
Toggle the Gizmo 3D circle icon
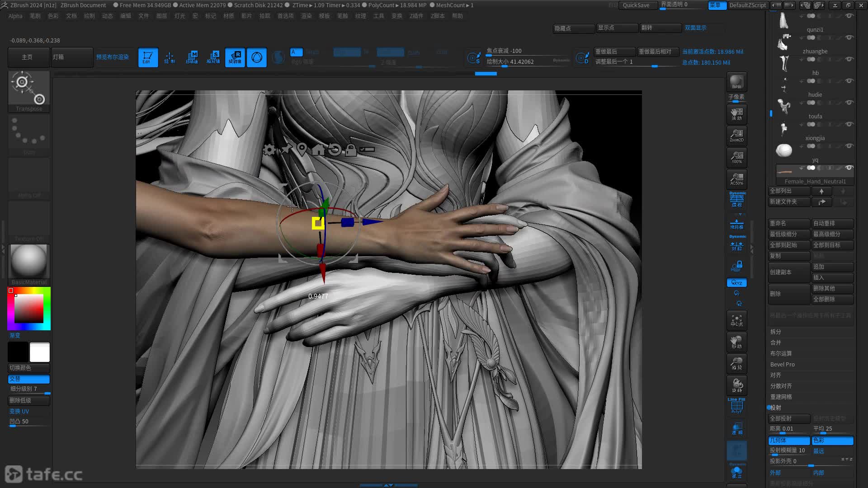tap(257, 57)
